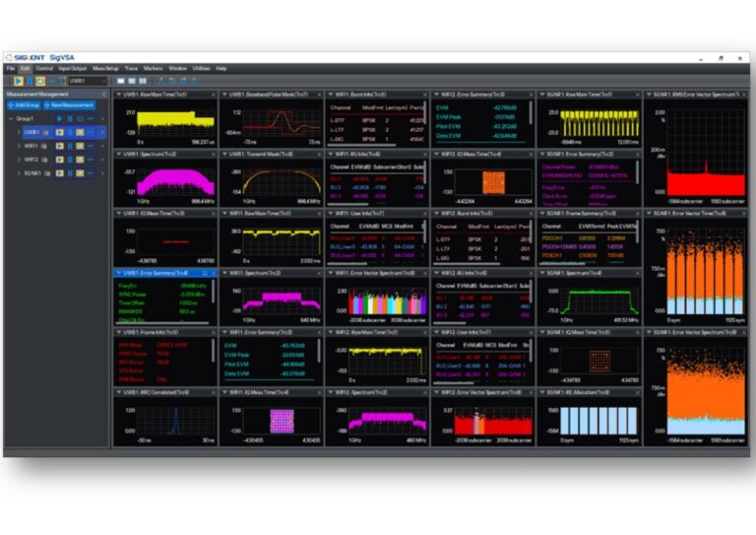Close the WIFI1 Burst Info trace panel
The height and width of the screenshot is (535, 756).
425,95
